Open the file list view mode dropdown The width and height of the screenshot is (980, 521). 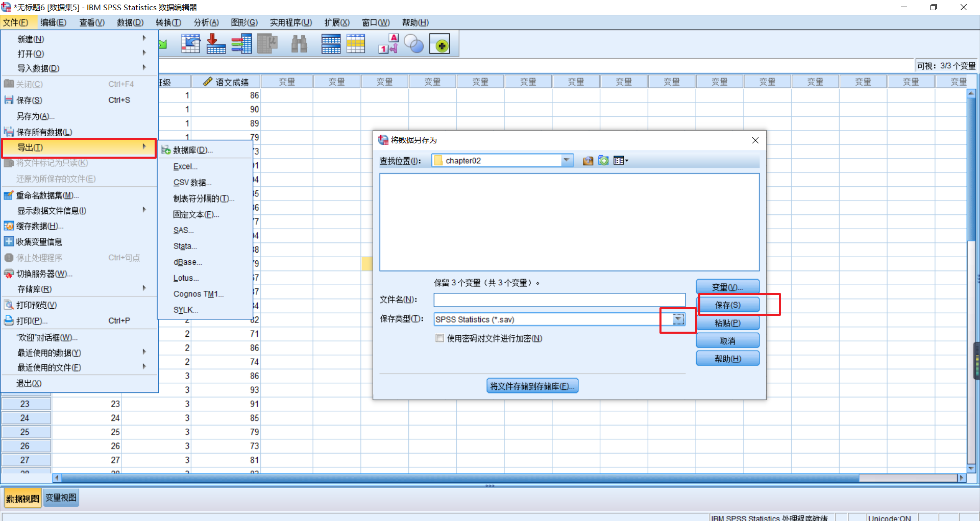pyautogui.click(x=621, y=161)
